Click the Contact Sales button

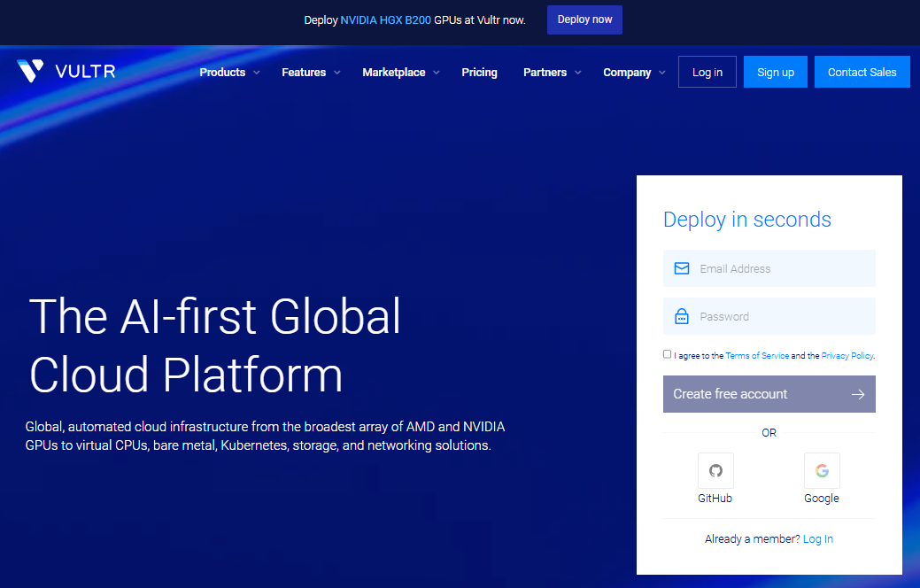point(862,72)
